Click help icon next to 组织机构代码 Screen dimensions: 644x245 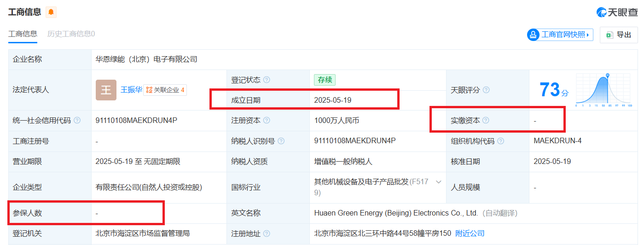[x=500, y=141]
